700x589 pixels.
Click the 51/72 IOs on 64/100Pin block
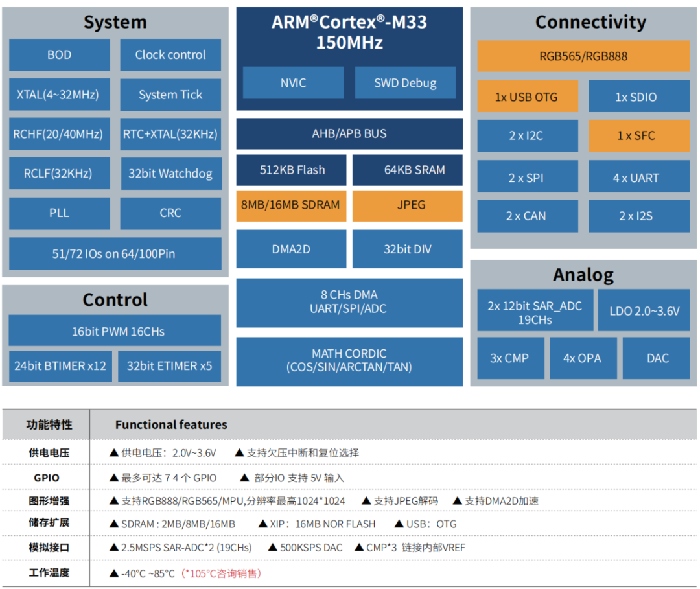click(115, 253)
